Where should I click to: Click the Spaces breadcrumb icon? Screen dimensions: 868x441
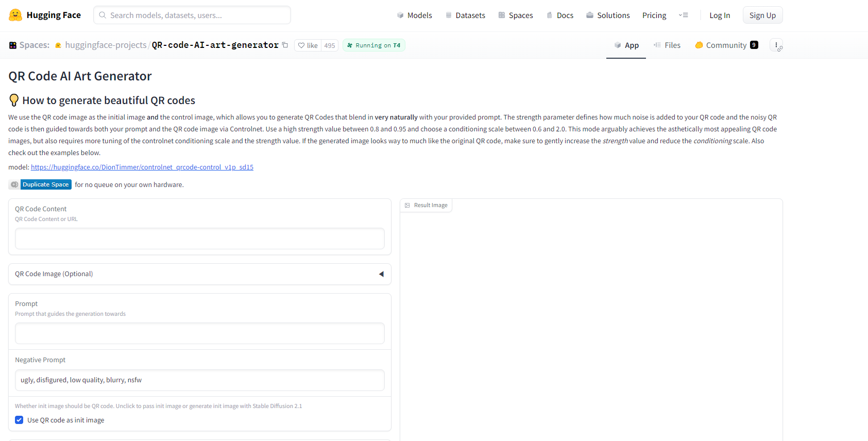[13, 45]
